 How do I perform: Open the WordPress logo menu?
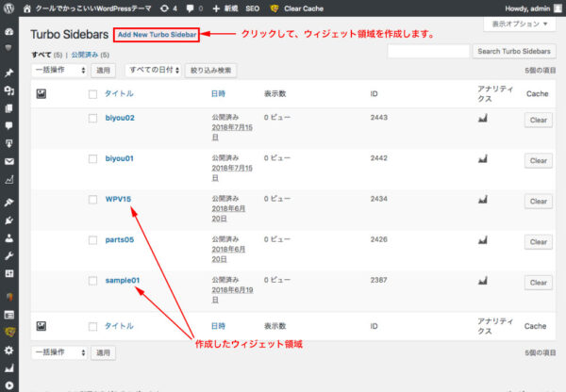tap(8, 8)
